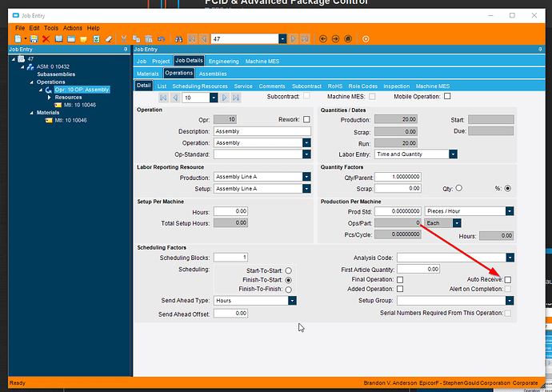Click the green Refresh icon
This screenshot has height=392, width=552.
tap(96, 38)
